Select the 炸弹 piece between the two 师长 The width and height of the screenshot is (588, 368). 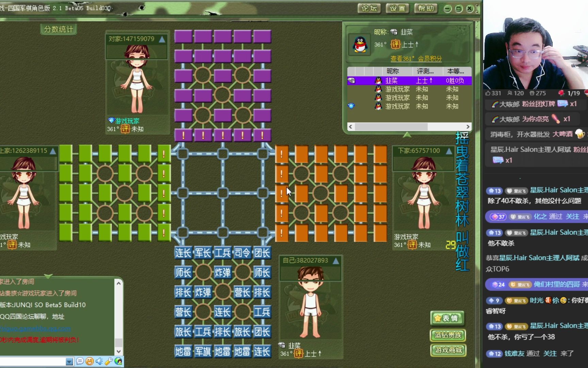[x=223, y=273]
